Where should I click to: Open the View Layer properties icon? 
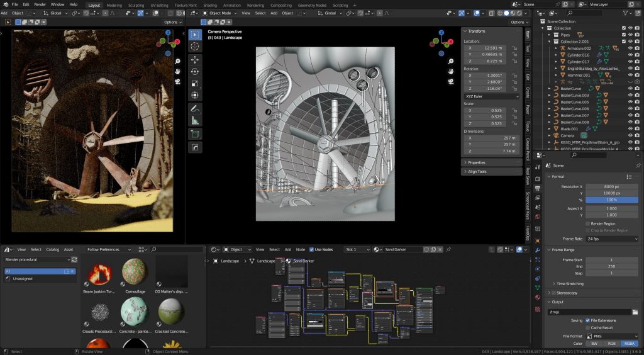(538, 198)
